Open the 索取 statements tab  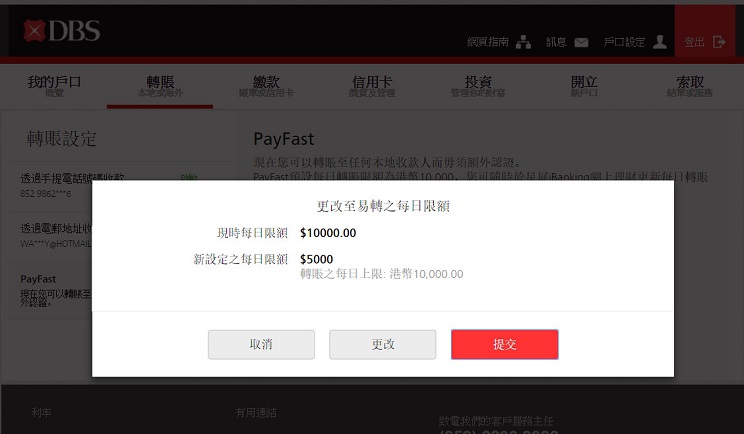tap(689, 86)
